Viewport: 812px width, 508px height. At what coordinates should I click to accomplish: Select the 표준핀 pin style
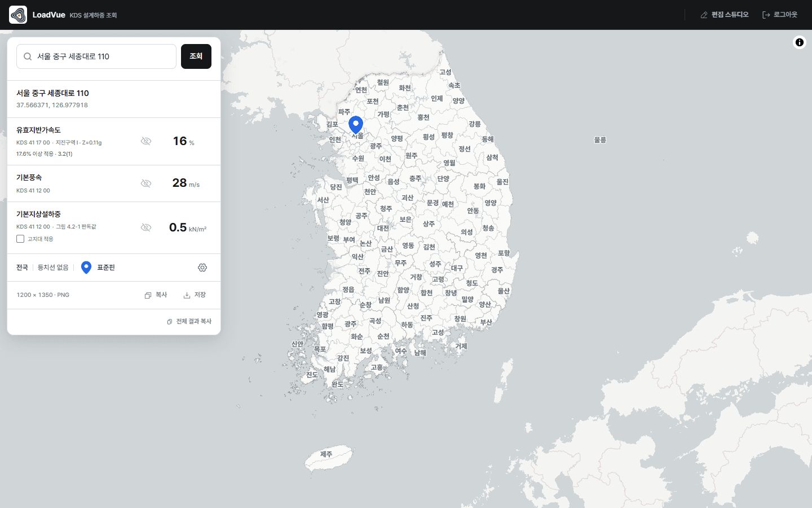coord(98,268)
